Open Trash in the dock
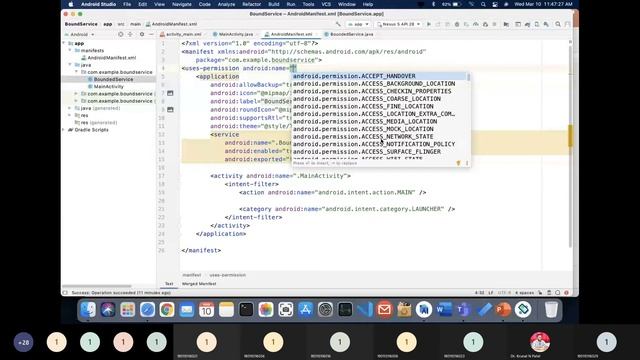 point(551,310)
